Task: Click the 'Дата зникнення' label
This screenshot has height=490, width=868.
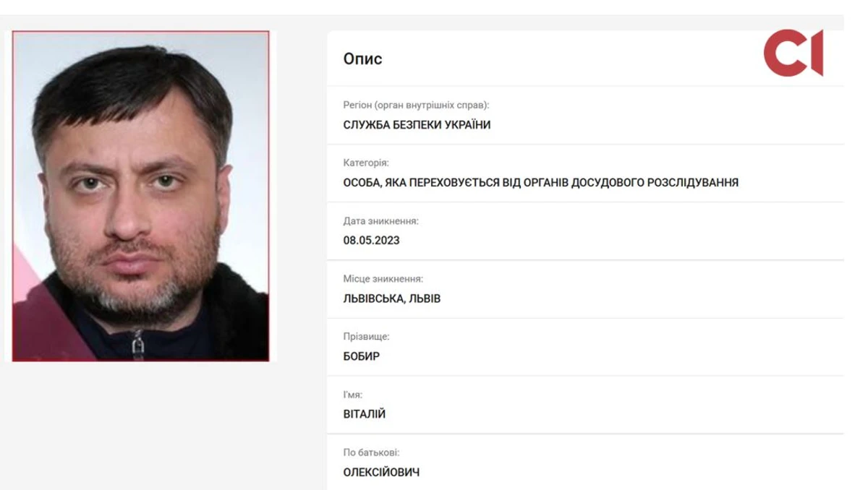Action: (x=380, y=220)
